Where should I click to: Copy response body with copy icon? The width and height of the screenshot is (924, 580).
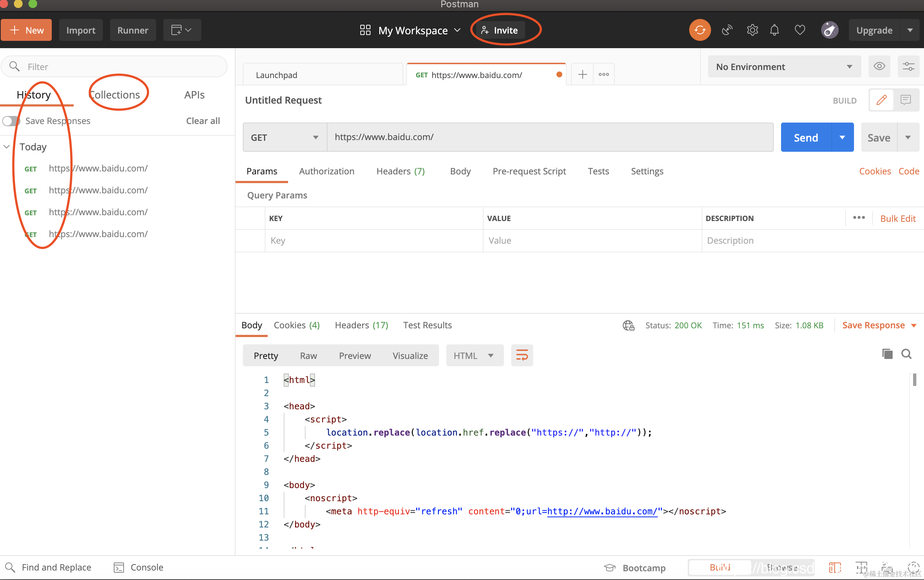coord(887,354)
